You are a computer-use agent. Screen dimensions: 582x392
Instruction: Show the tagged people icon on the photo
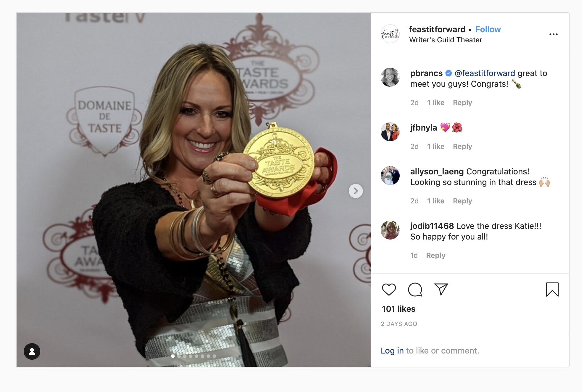(32, 351)
